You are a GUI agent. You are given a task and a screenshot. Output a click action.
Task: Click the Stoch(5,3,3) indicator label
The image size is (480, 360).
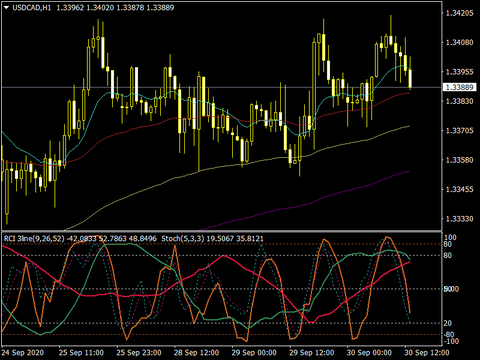pos(182,239)
